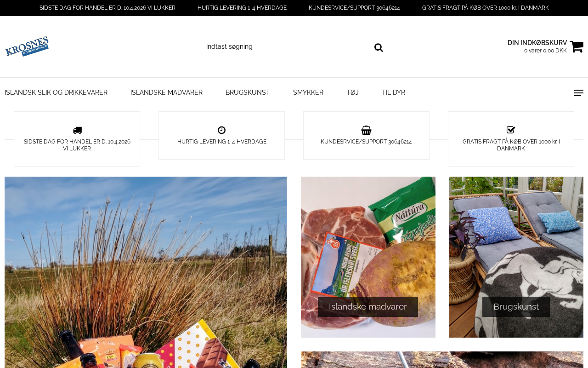Image resolution: width=588 pixels, height=368 pixels.
Task: Open the Tøj category
Action: point(352,92)
